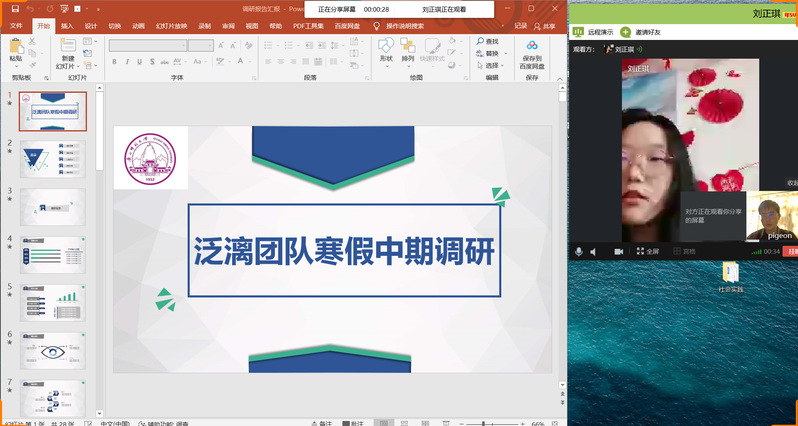798x426 pixels.
Task: Expand the Paste options arrow
Action: pos(16,65)
